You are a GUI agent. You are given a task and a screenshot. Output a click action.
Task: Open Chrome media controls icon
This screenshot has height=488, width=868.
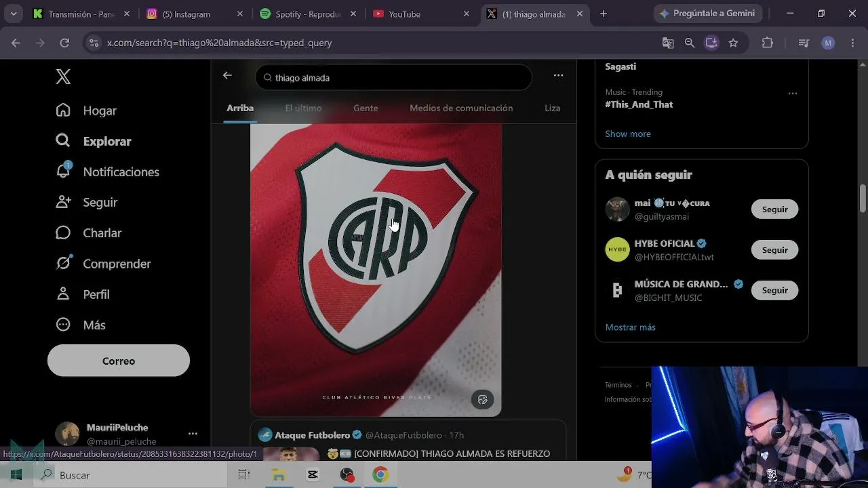click(x=804, y=43)
